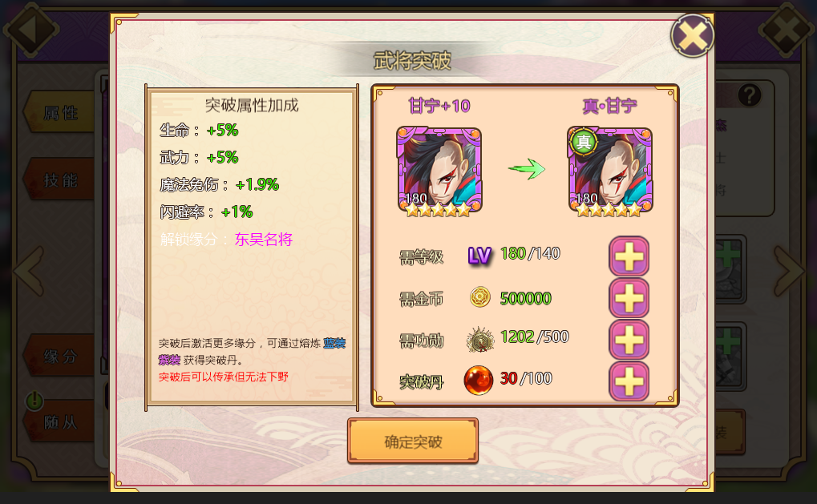Open the 属性 attributes tab
The width and height of the screenshot is (817, 504).
59,112
